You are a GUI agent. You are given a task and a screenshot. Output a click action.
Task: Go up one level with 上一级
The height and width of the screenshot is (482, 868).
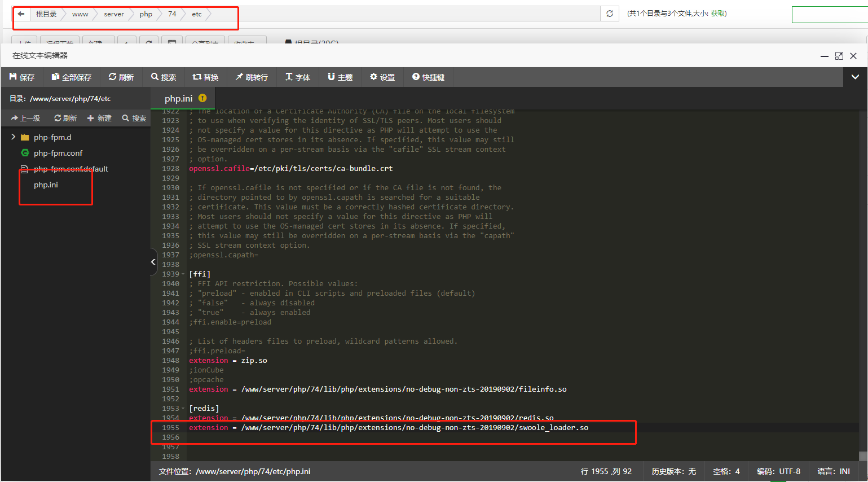tap(25, 118)
